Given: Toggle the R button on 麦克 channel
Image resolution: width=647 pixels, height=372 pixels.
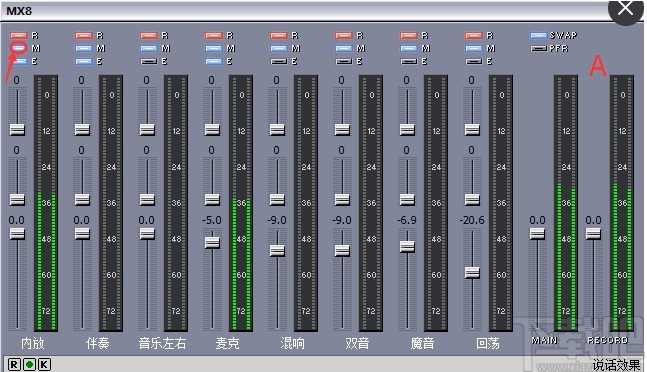Looking at the screenshot, I should click(214, 35).
